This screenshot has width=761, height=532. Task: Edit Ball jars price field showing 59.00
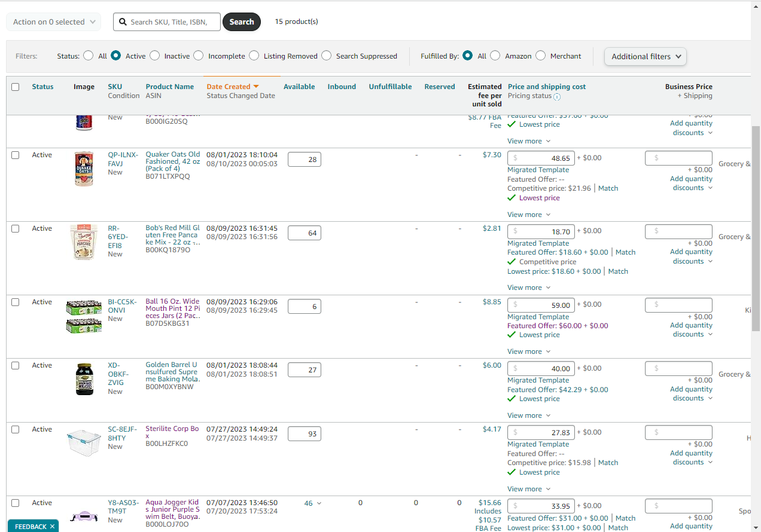[x=541, y=305]
